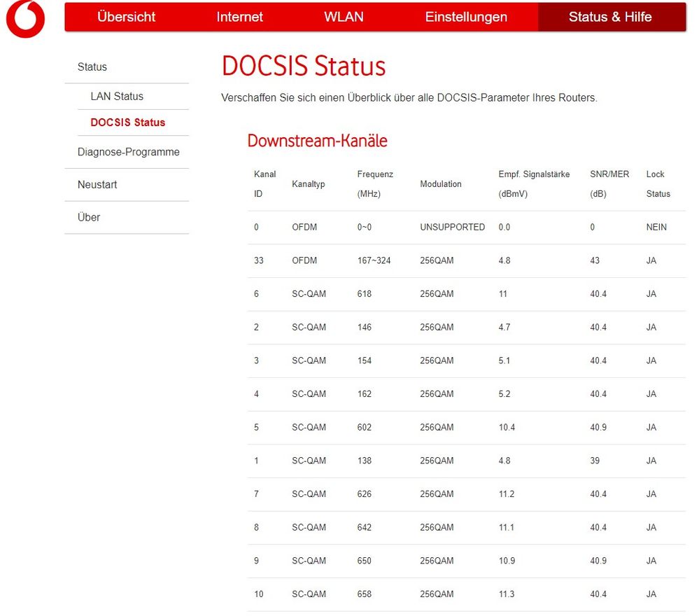The image size is (699, 616).
Task: Click the SNR value 39
Action: [x=595, y=461]
